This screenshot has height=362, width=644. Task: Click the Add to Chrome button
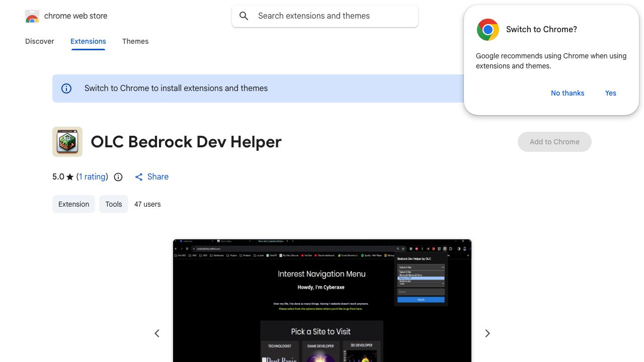point(554,142)
